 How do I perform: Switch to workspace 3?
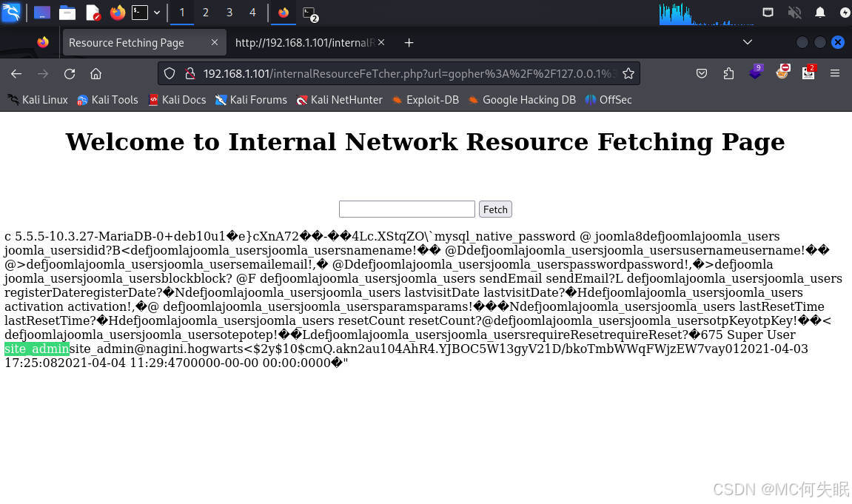click(229, 12)
